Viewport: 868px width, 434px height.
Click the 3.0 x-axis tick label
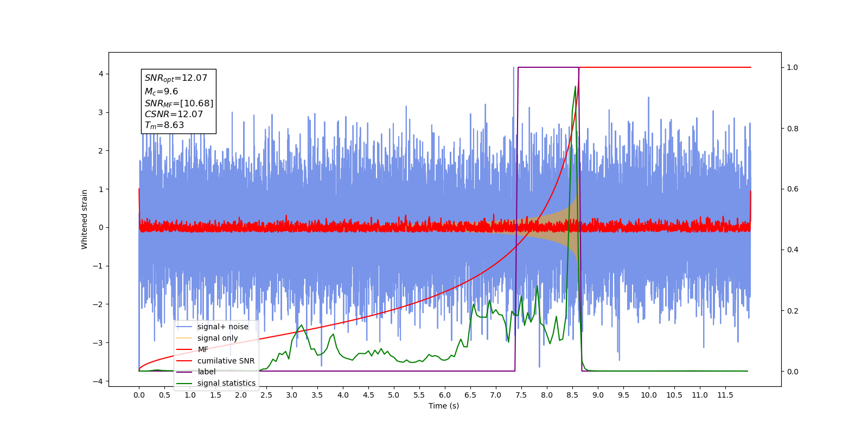click(x=292, y=395)
